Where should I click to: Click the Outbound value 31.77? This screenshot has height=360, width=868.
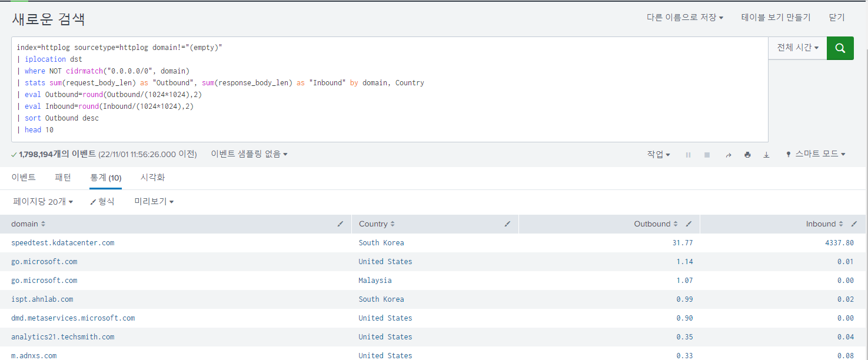pos(683,243)
